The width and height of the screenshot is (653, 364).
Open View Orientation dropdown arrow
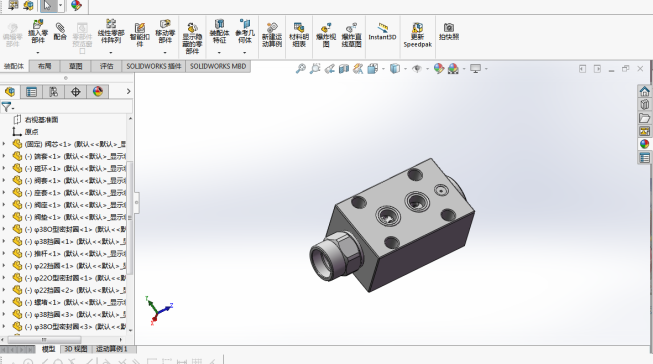[x=383, y=69]
